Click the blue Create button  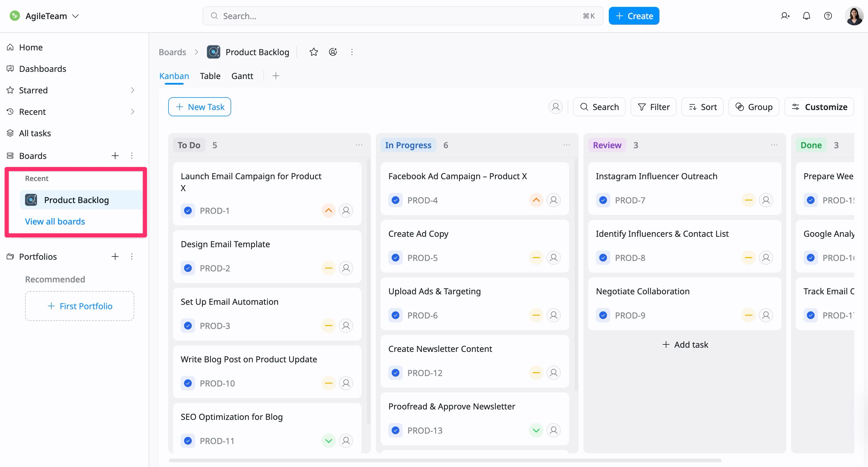(x=634, y=16)
